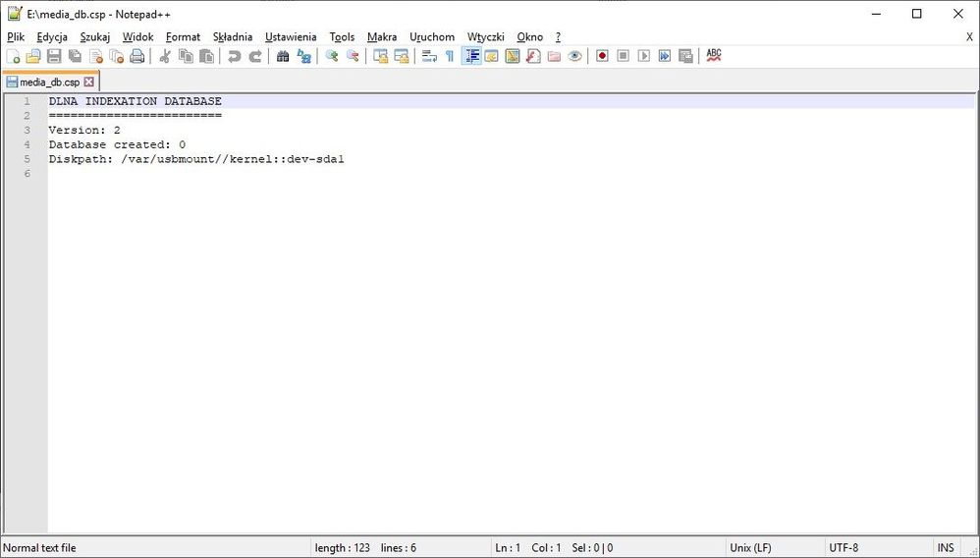The width and height of the screenshot is (980, 558).
Task: Click the New file toolbar icon
Action: point(13,56)
